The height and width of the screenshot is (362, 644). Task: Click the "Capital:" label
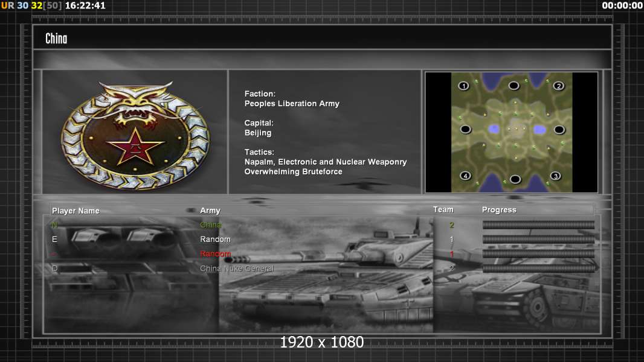[259, 123]
